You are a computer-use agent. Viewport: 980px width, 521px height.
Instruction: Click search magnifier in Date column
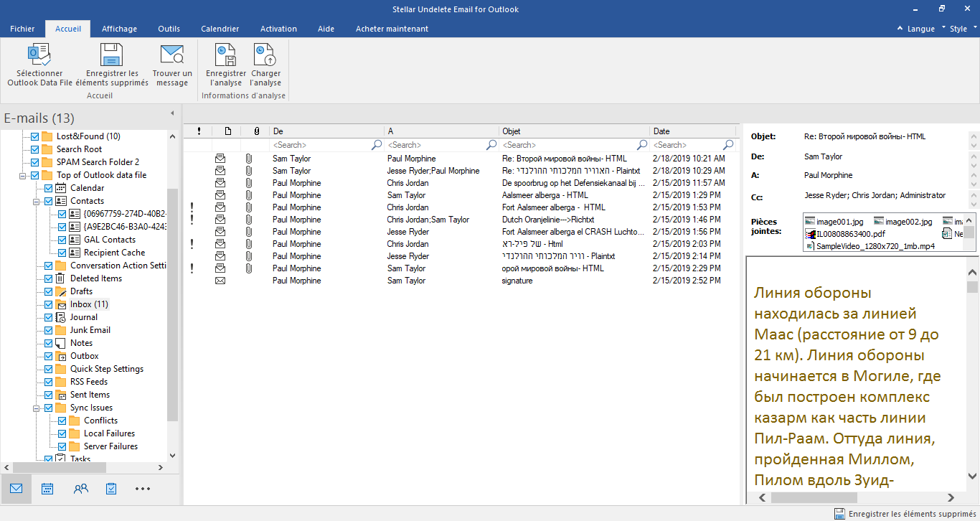[x=728, y=145]
